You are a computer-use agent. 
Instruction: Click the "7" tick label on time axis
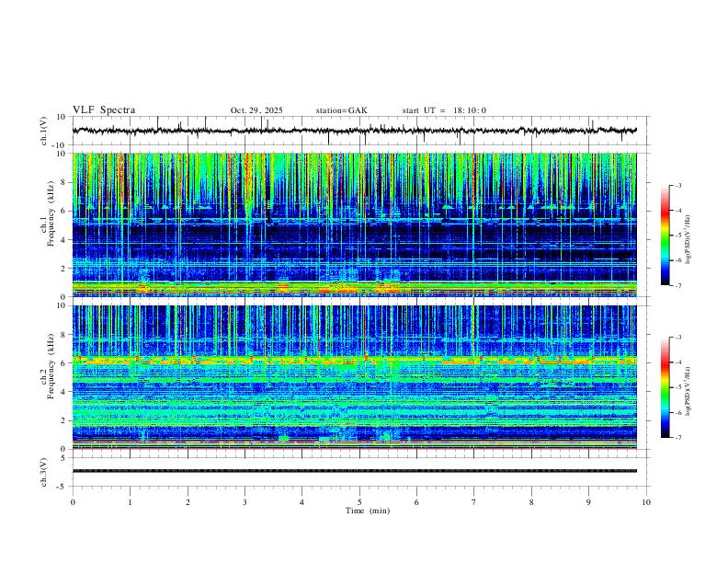tap(474, 502)
